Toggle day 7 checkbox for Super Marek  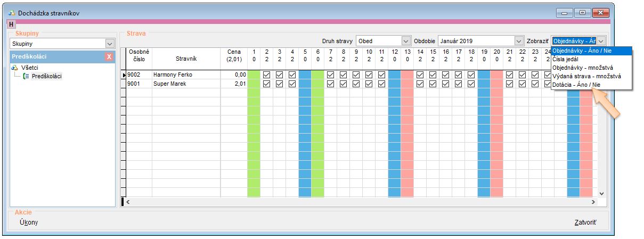pyautogui.click(x=330, y=84)
